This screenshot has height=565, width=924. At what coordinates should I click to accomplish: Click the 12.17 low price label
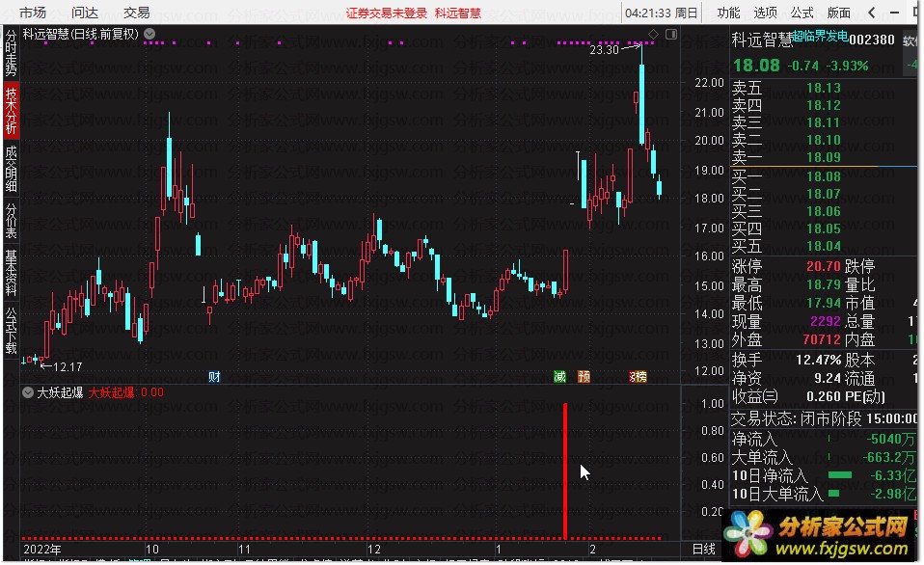(68, 367)
